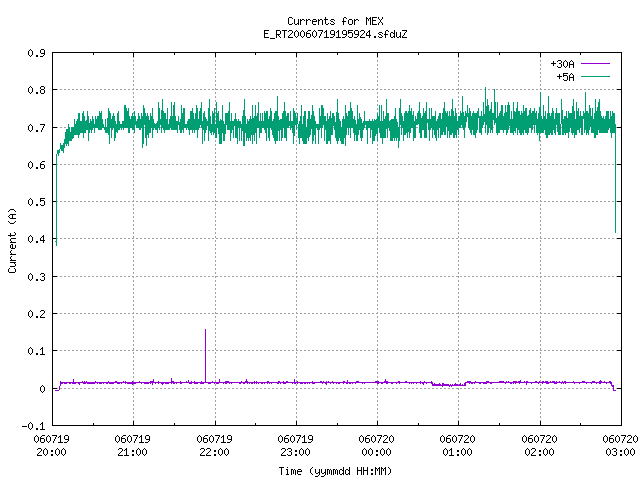This screenshot has height=480, width=640.
Task: Click the '+5A' legend label
Action: point(565,77)
